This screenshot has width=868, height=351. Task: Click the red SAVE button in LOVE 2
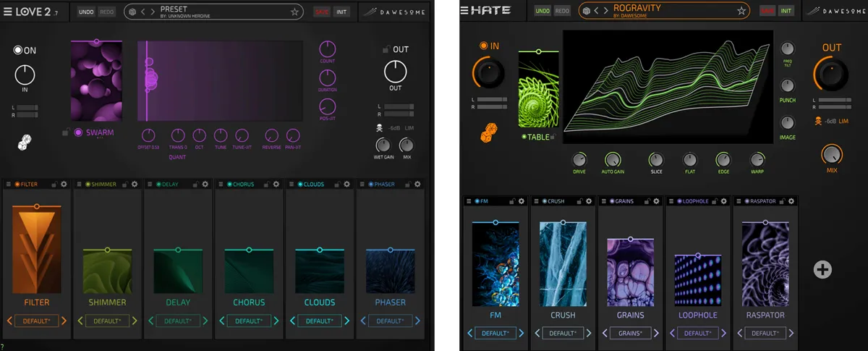tap(322, 12)
